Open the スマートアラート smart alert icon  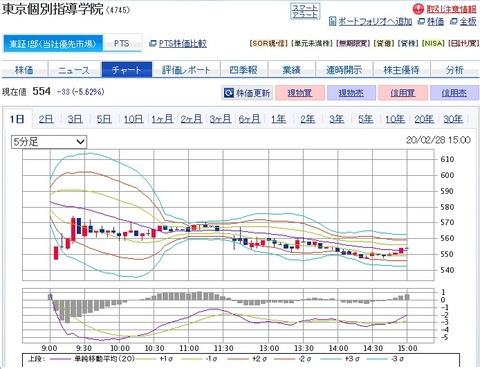coord(305,12)
